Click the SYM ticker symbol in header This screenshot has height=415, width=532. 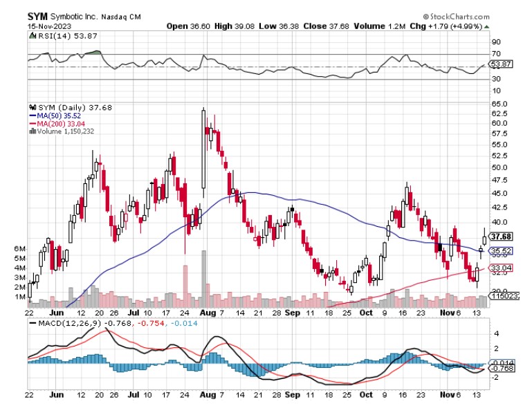click(37, 15)
